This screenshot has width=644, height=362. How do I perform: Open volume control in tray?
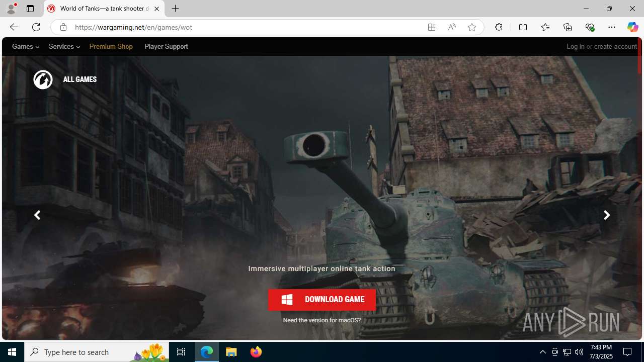click(x=579, y=352)
